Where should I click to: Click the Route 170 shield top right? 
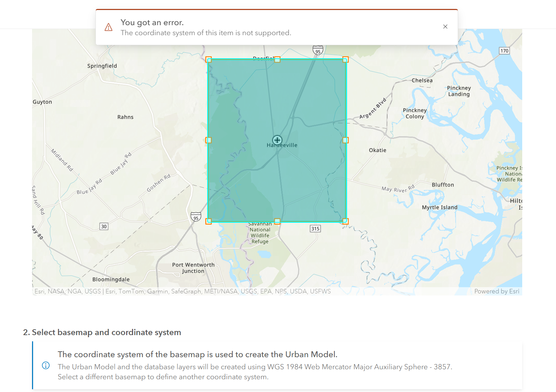click(x=504, y=51)
